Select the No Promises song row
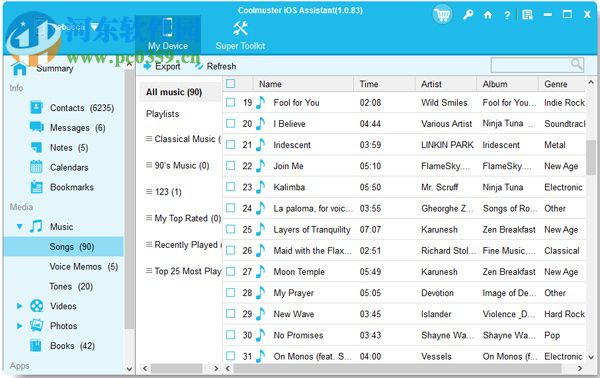 [404, 335]
